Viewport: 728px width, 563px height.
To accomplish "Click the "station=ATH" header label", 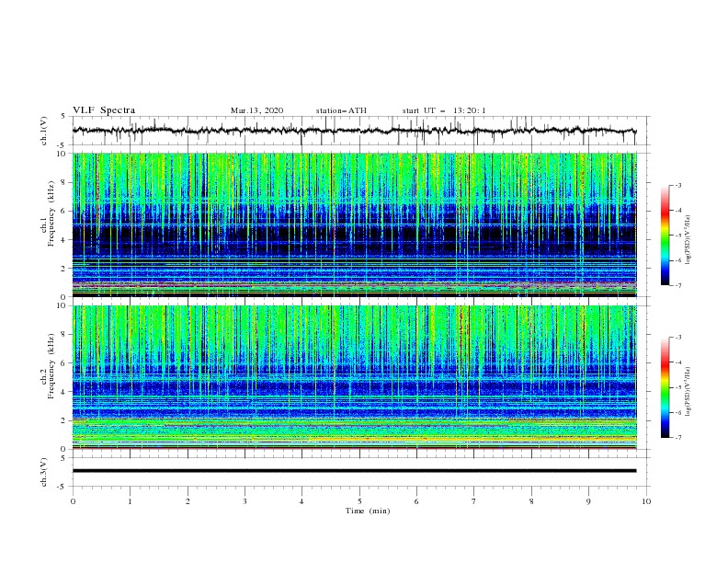I will coord(341,110).
